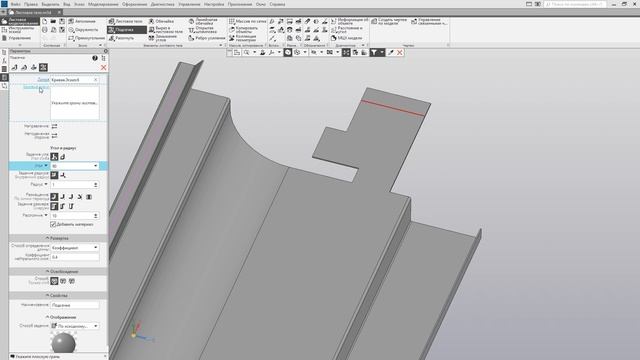Image resolution: width=640 pixels, height=360 pixels.
Task: Click Создать чертеж по модели
Action: pyautogui.click(x=389, y=21)
